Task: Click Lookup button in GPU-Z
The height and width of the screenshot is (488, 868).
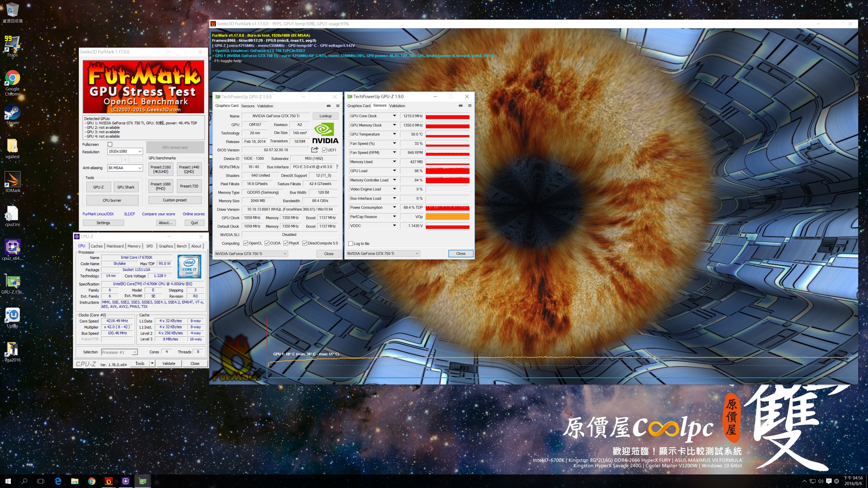Action: [x=325, y=116]
